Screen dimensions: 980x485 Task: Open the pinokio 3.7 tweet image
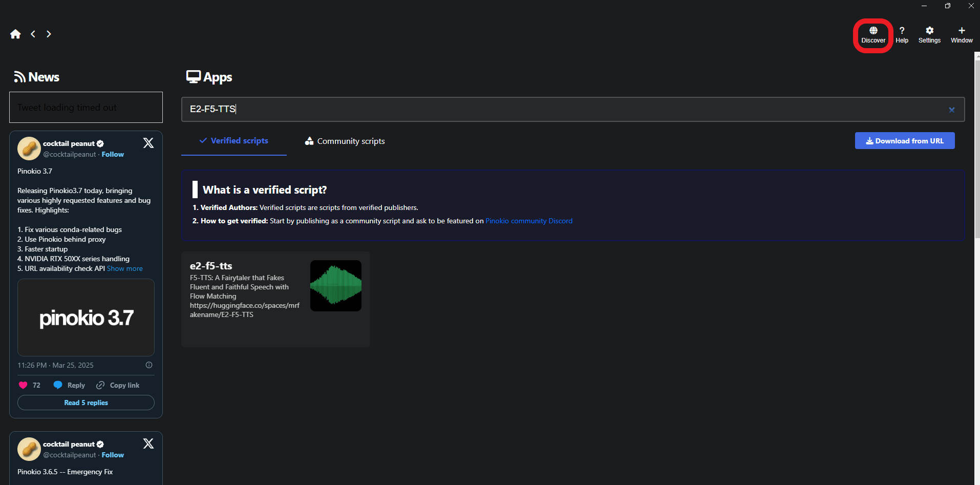(86, 318)
